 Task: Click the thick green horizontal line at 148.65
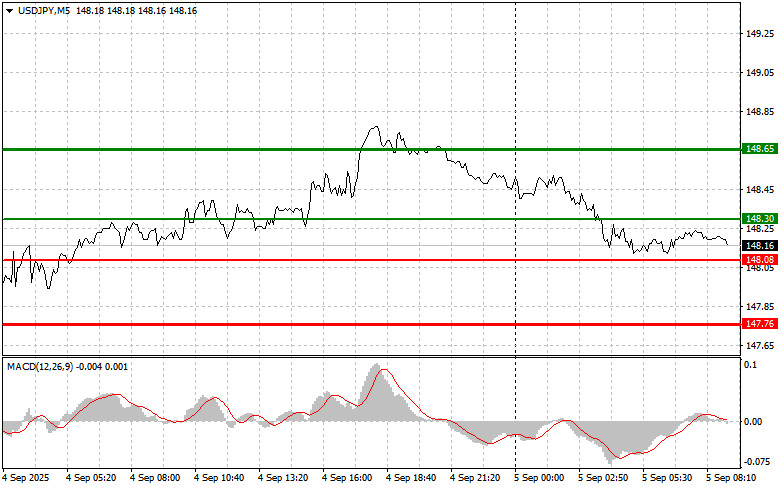[x=250, y=149]
